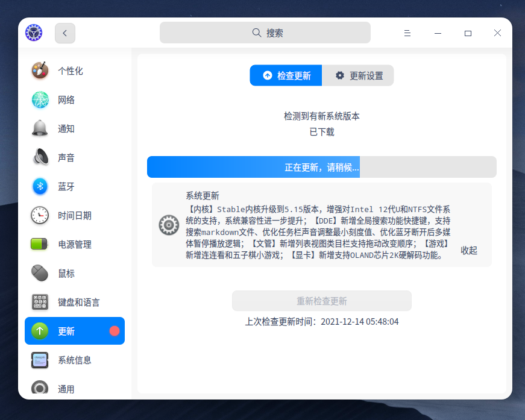The height and width of the screenshot is (420, 525).
Task: Select 通知 in the sidebar
Action: 75,128
